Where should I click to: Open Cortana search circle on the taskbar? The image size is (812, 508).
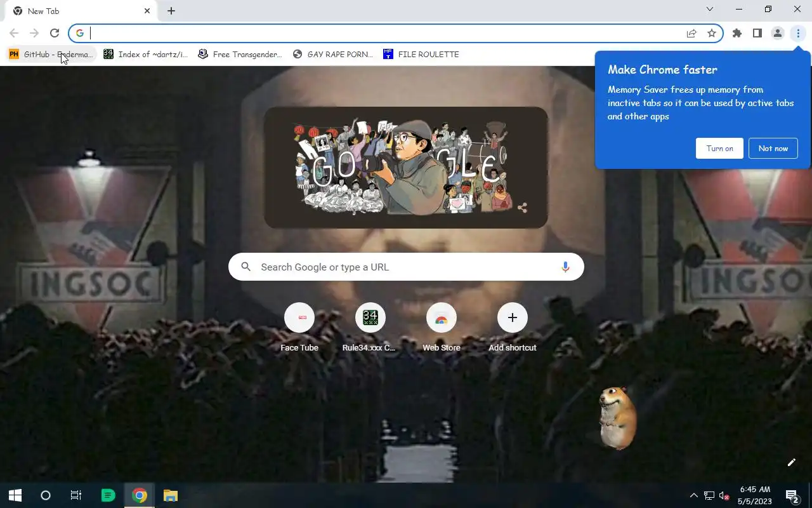(x=46, y=495)
